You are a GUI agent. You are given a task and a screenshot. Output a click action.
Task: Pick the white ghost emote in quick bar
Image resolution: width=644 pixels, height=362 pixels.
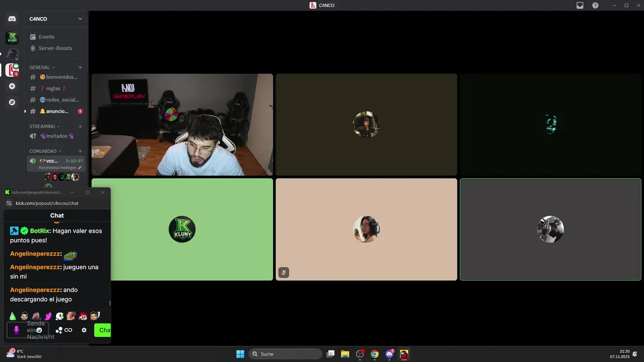[59, 316]
